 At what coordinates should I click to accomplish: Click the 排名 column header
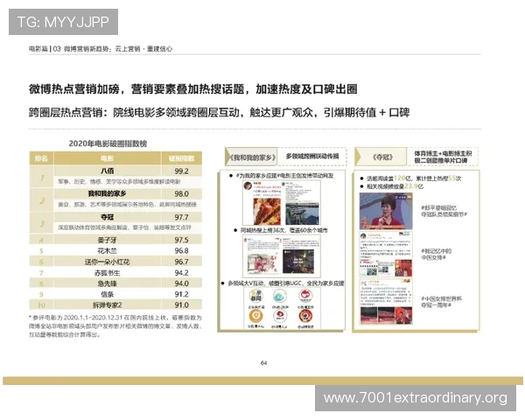41,158
